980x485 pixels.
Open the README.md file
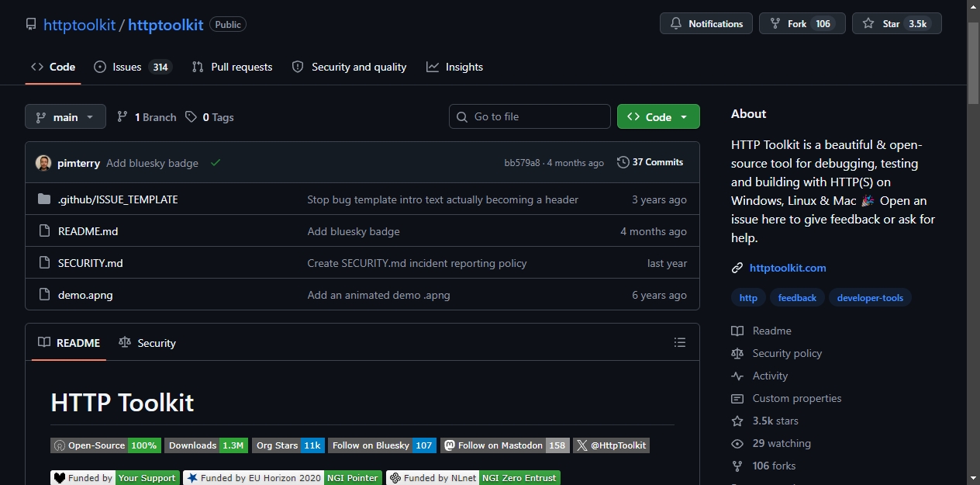88,231
